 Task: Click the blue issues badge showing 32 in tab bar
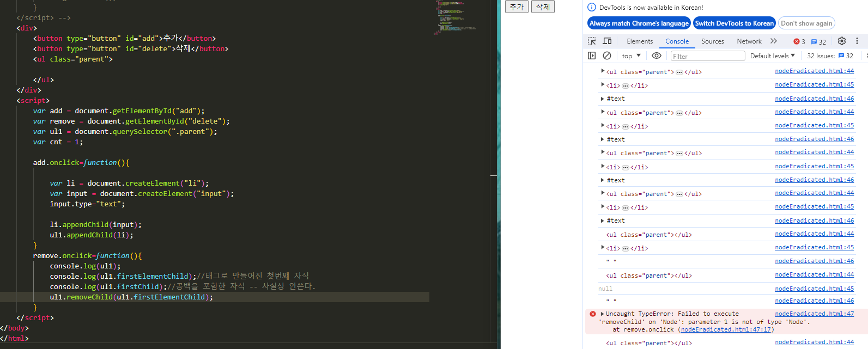(819, 41)
